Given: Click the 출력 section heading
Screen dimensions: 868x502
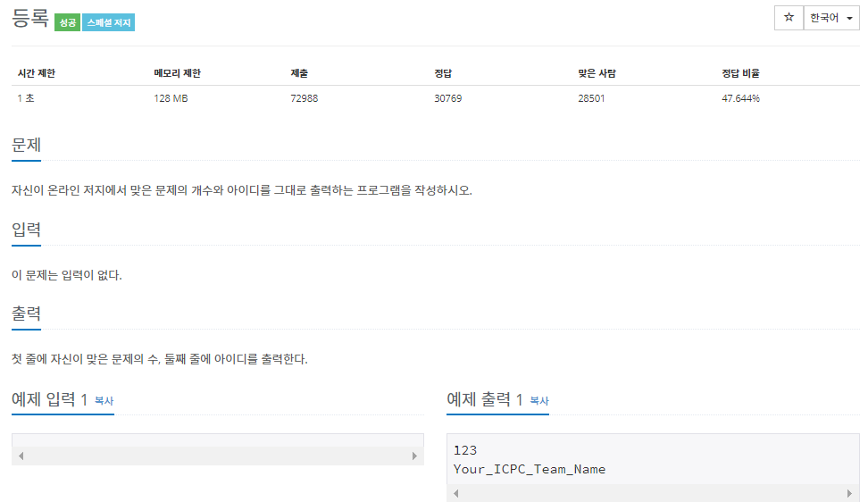Looking at the screenshot, I should point(27,314).
